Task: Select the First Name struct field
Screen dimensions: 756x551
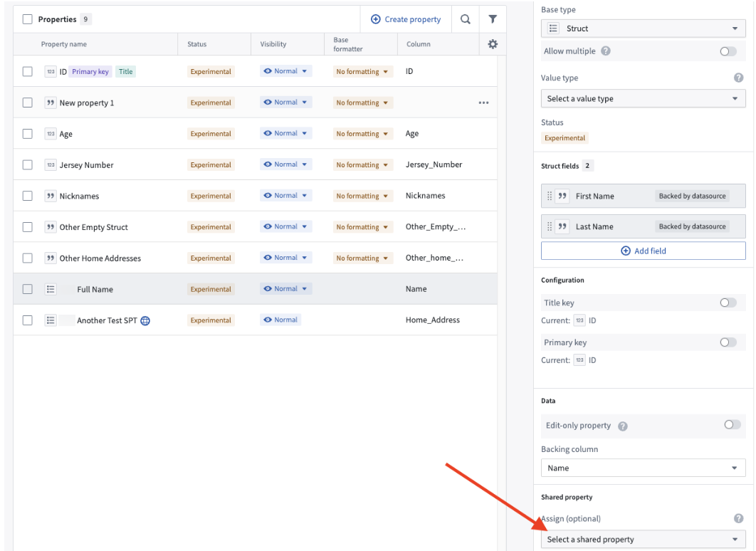Action: [644, 196]
